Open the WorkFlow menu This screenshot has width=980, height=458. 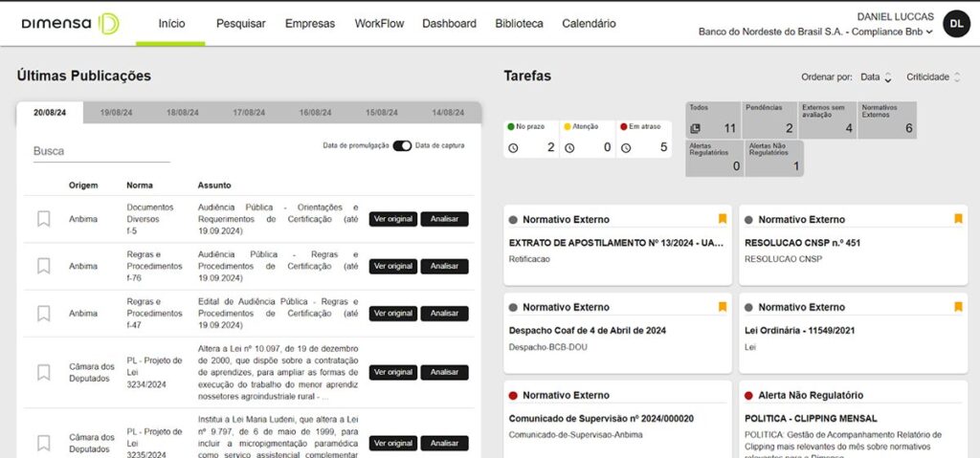click(x=379, y=24)
